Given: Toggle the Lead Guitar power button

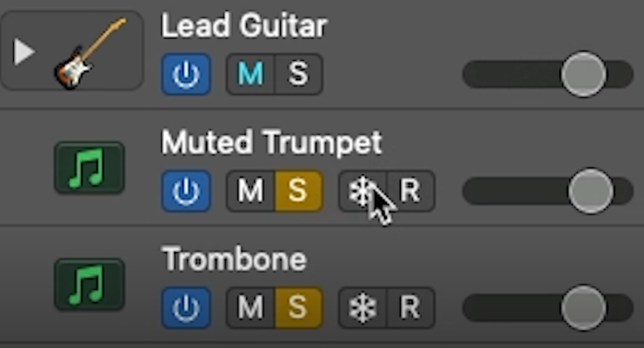Looking at the screenshot, I should [187, 74].
